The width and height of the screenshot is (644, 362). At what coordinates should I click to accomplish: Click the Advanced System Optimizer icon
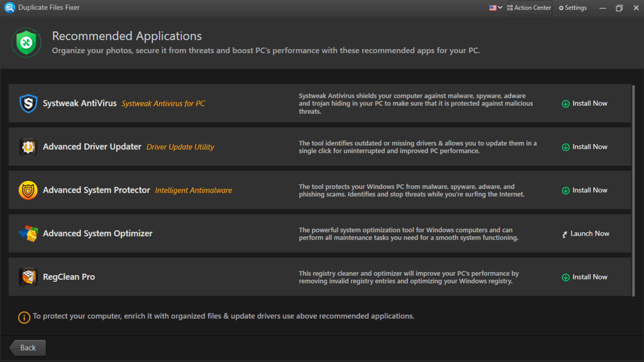[28, 234]
